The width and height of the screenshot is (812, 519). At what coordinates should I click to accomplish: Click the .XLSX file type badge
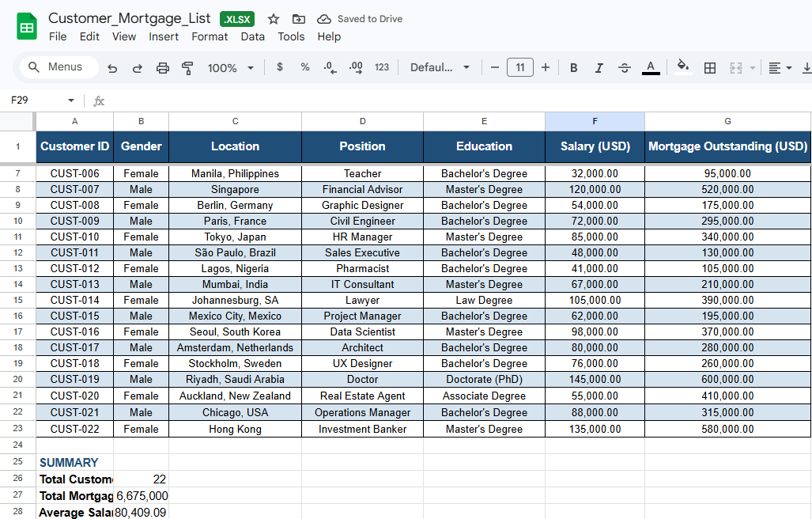(x=237, y=19)
